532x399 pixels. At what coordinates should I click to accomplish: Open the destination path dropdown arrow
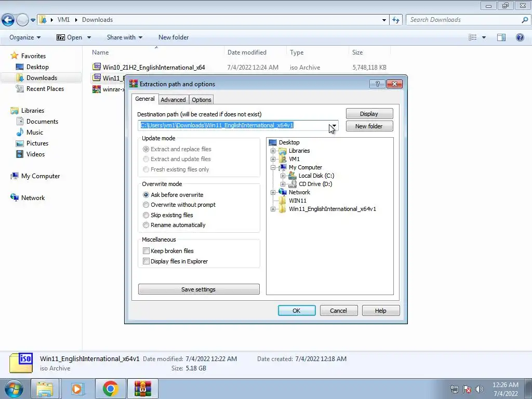coord(334,126)
